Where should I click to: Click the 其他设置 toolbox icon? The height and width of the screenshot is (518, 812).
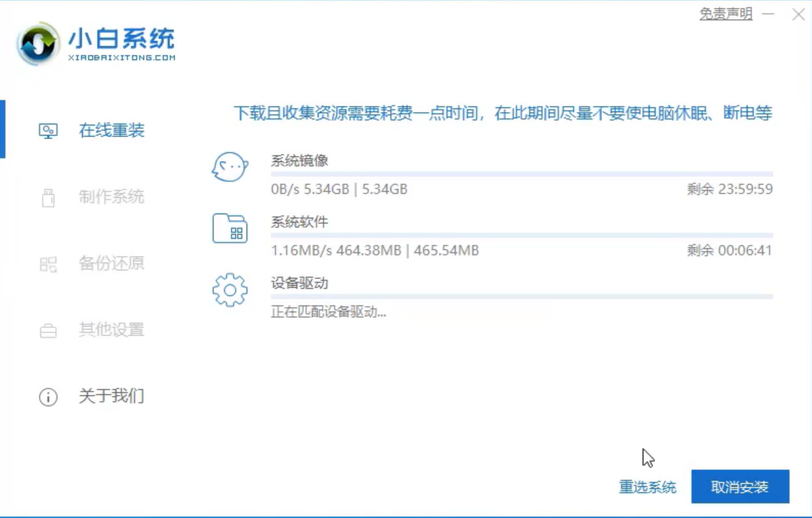(48, 331)
